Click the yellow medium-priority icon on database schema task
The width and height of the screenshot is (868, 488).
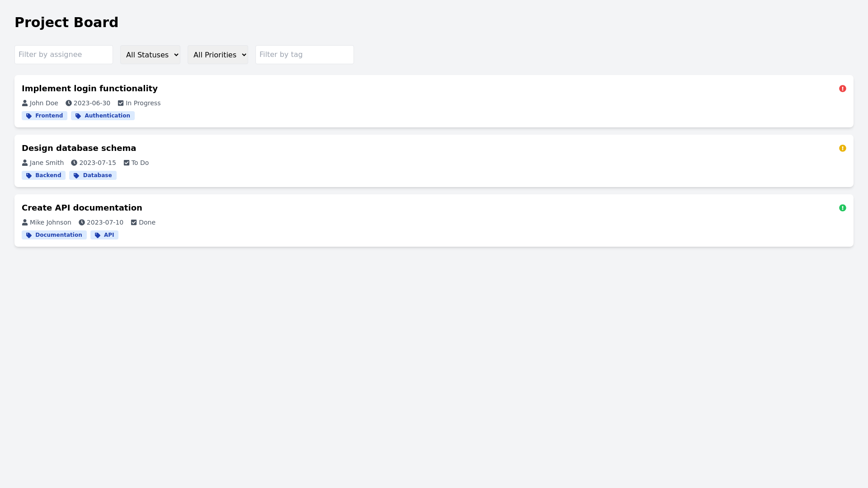pos(843,148)
